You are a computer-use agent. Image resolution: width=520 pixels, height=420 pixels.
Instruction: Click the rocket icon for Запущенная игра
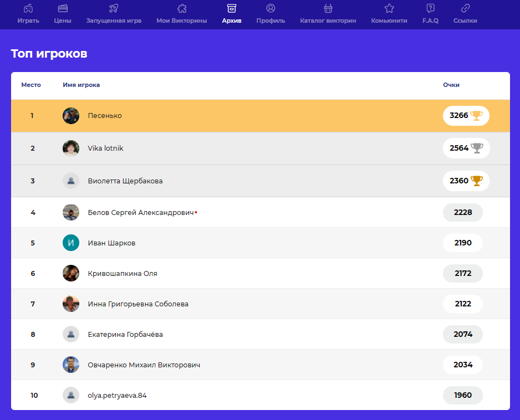pos(114,8)
